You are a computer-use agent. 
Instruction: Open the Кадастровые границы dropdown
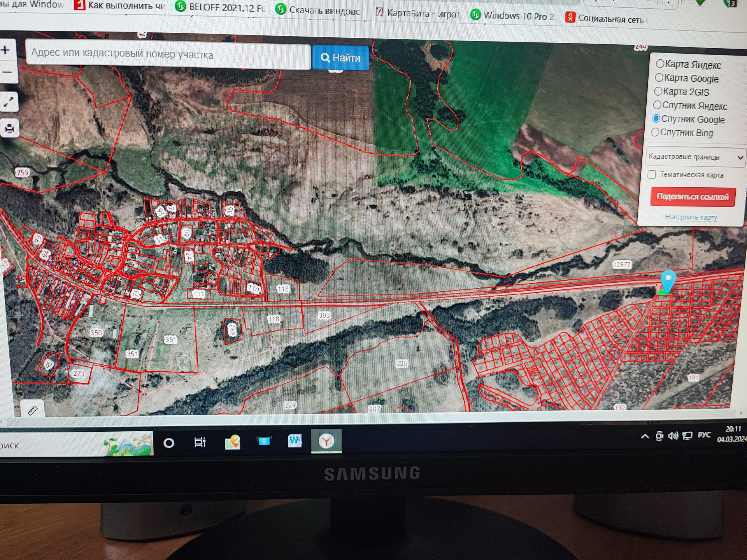695,157
